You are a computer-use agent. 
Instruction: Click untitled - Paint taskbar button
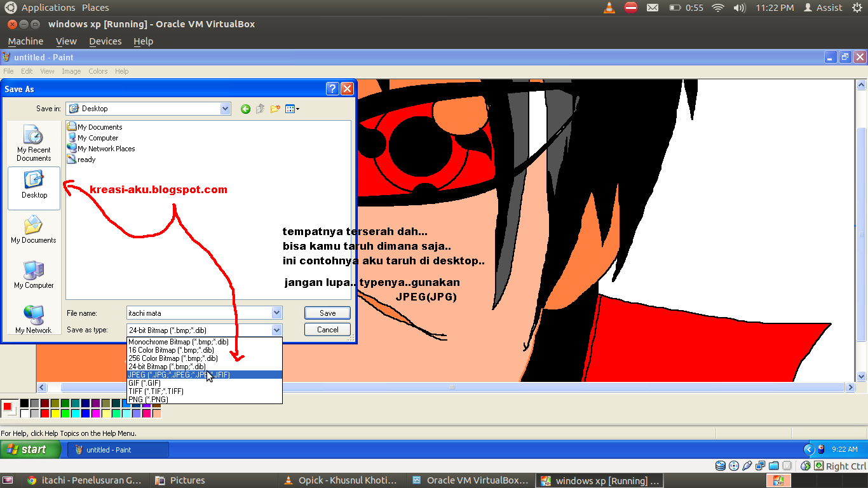tap(118, 449)
